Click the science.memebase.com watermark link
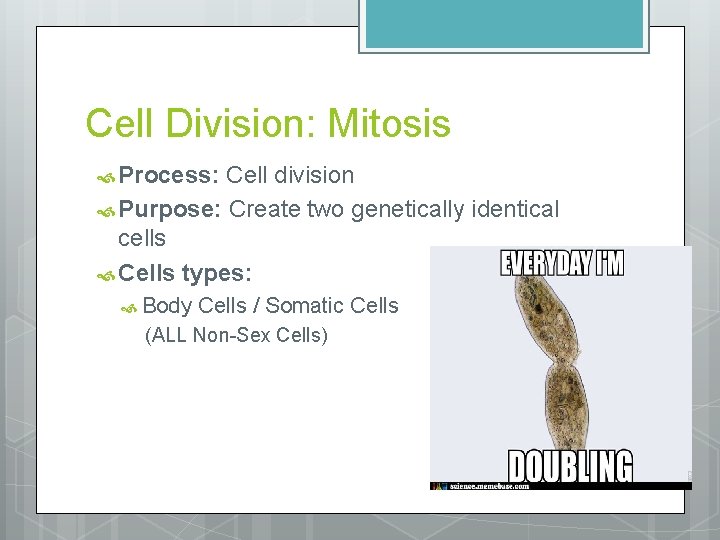This screenshot has height=540, width=720. (489, 486)
